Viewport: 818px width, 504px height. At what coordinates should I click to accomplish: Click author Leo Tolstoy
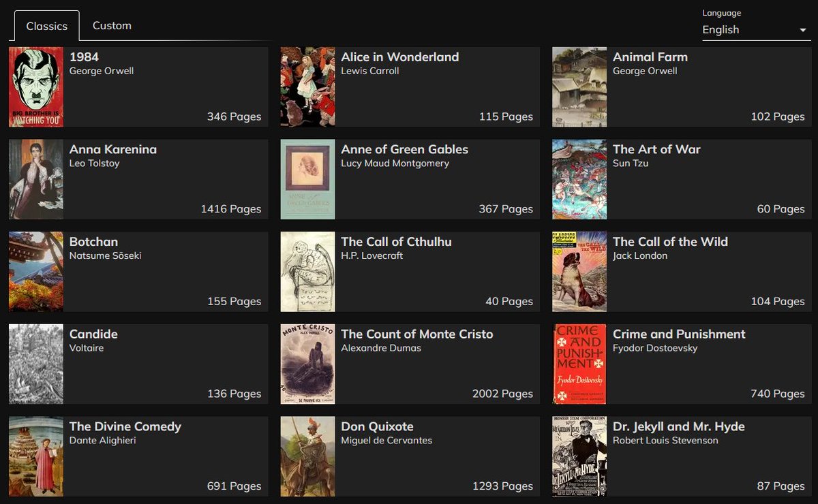(95, 163)
